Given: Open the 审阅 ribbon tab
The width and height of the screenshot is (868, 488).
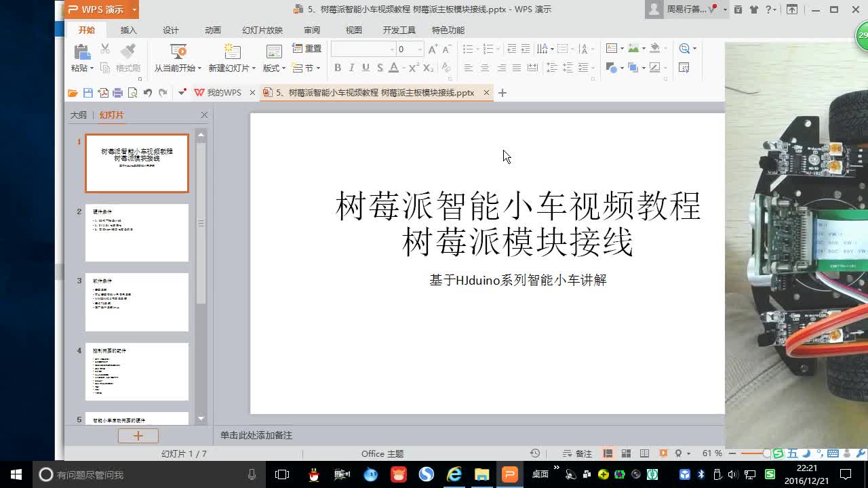Looking at the screenshot, I should point(312,30).
